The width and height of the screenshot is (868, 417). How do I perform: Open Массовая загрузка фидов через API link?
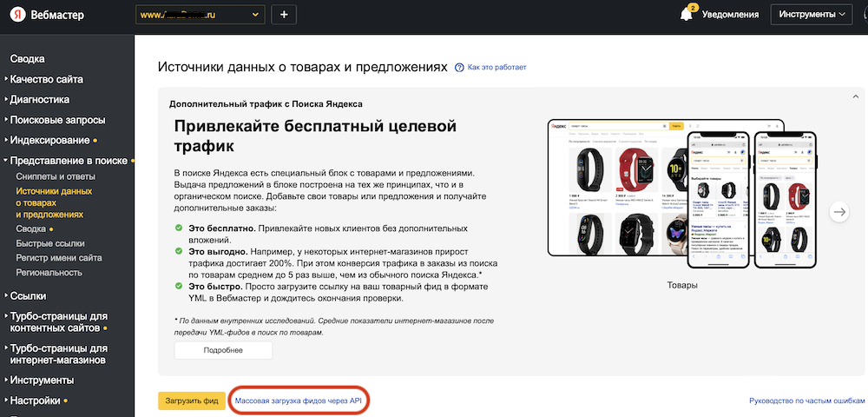pyautogui.click(x=297, y=400)
